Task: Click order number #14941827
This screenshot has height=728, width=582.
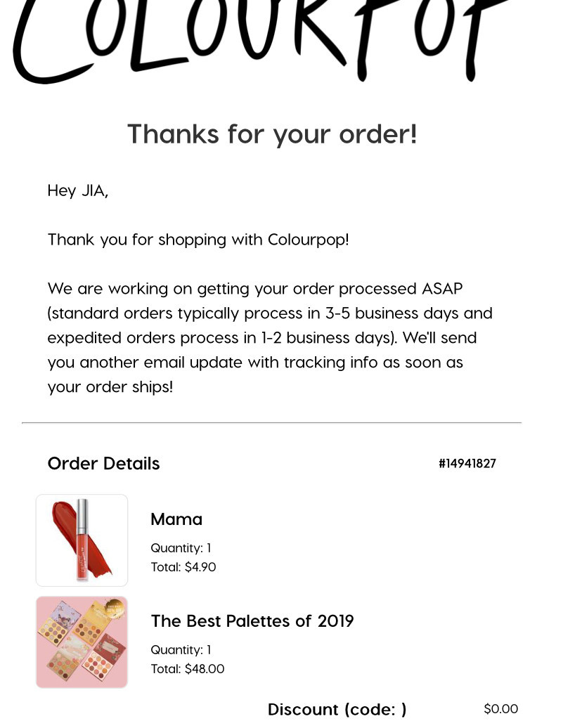Action: (x=467, y=464)
